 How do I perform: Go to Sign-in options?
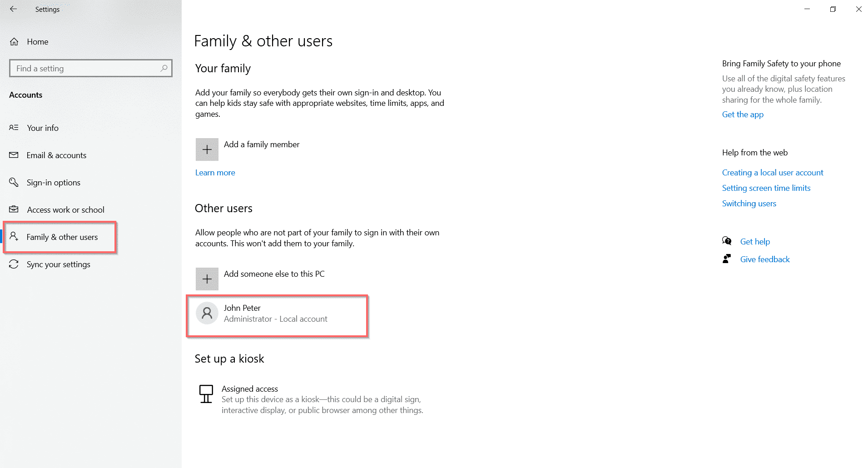coord(53,183)
